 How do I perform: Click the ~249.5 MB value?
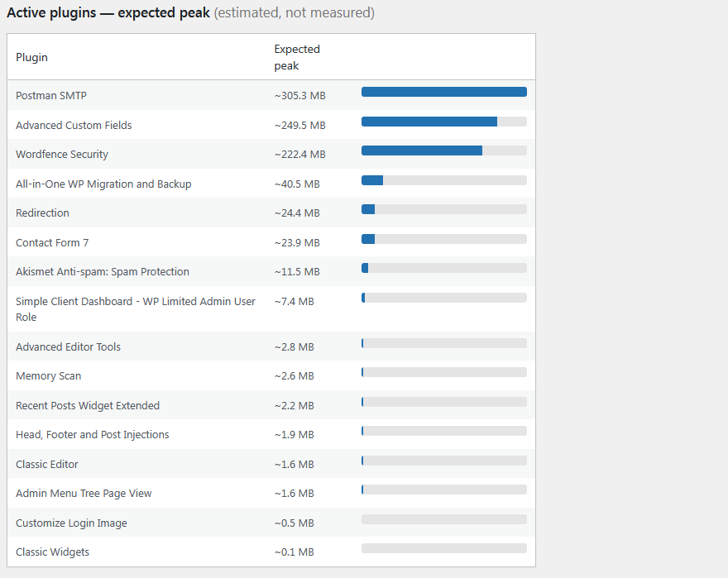300,126
